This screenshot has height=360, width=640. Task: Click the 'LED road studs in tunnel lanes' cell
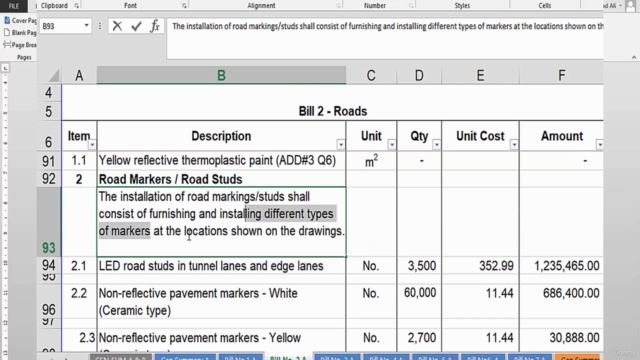[221, 266]
